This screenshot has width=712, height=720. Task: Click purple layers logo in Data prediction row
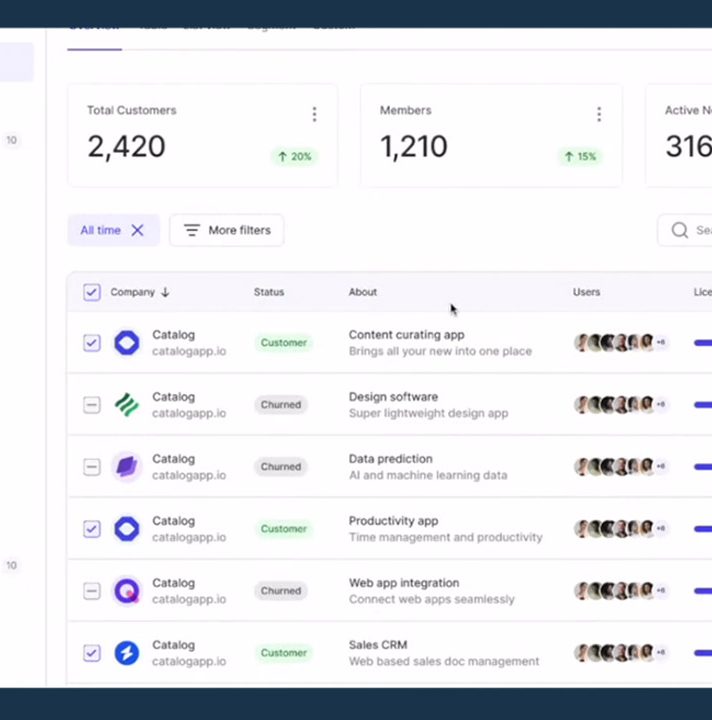(x=127, y=467)
